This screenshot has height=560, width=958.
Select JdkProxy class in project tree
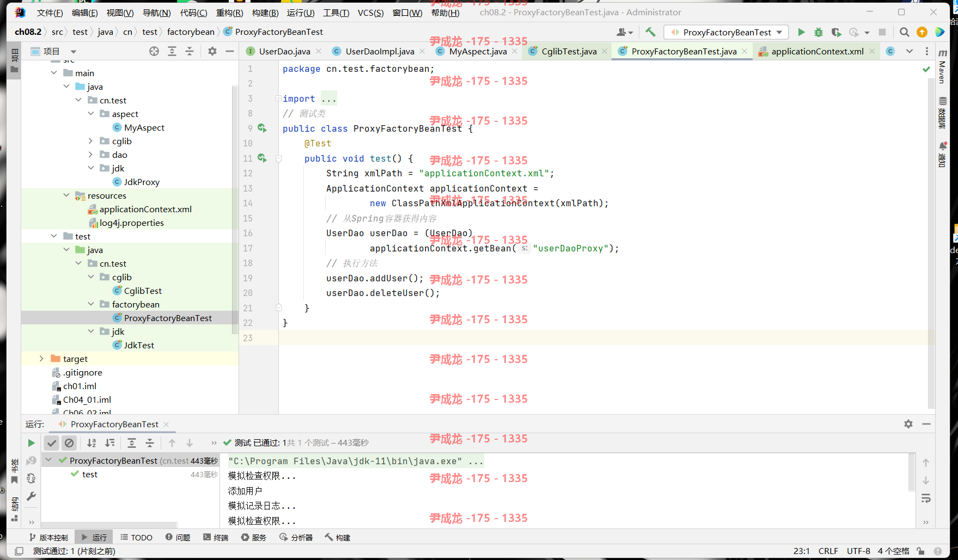click(142, 182)
